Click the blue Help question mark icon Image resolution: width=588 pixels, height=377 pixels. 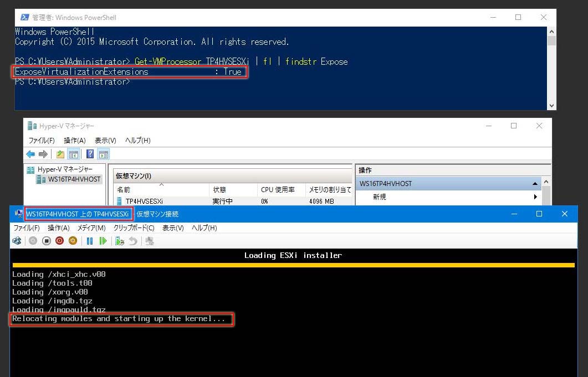(x=90, y=154)
